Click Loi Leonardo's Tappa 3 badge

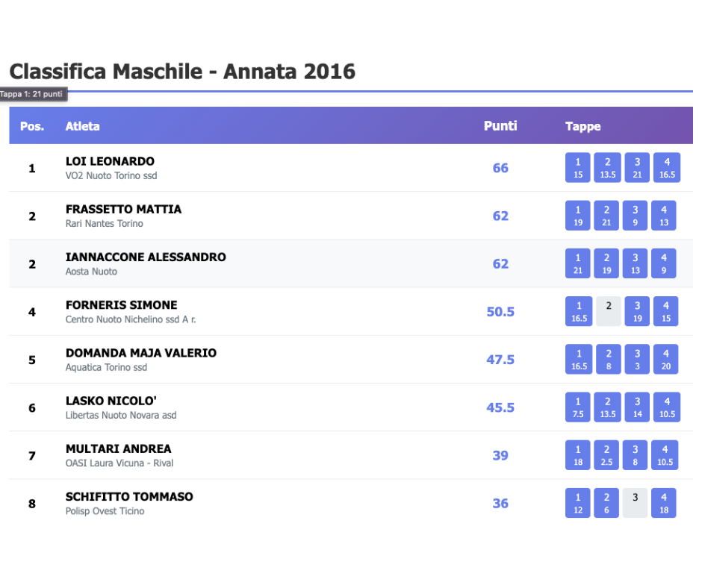637,168
